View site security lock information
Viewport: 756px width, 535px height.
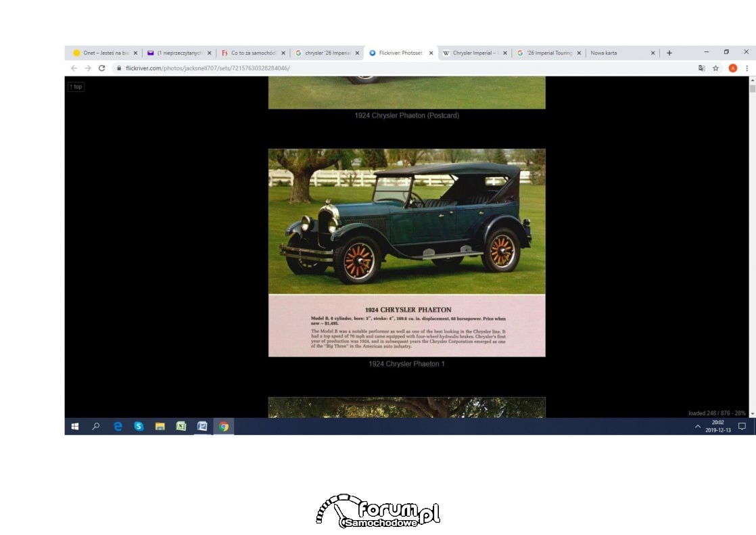(x=118, y=68)
